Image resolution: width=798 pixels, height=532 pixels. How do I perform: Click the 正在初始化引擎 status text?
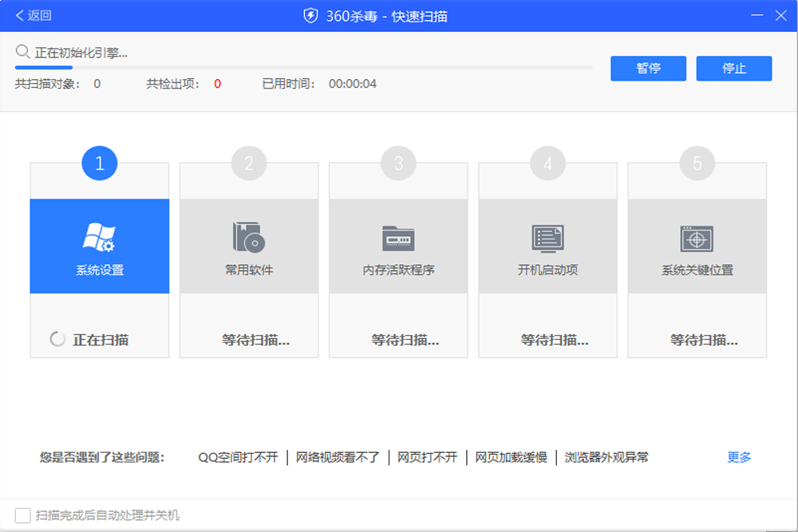81,53
